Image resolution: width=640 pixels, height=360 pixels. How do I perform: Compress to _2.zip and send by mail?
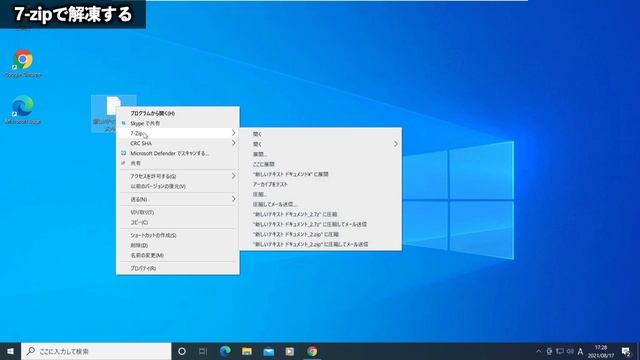tap(321, 244)
